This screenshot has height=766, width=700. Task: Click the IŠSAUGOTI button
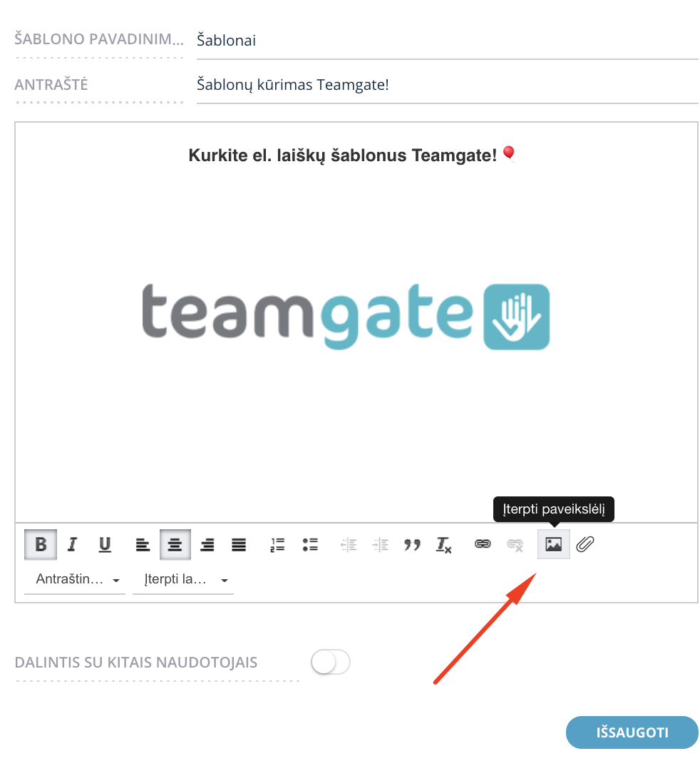point(632,732)
